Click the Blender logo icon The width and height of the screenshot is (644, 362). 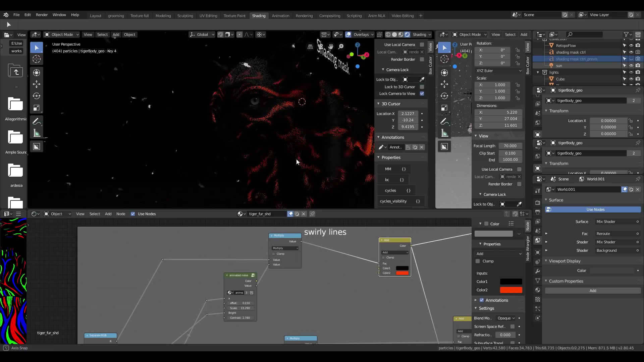6,15
